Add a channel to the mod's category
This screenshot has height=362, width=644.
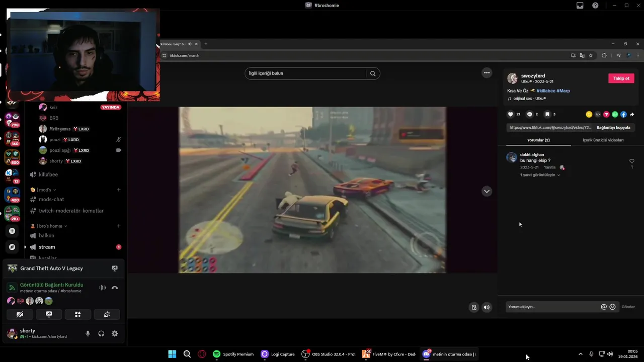[119, 190]
